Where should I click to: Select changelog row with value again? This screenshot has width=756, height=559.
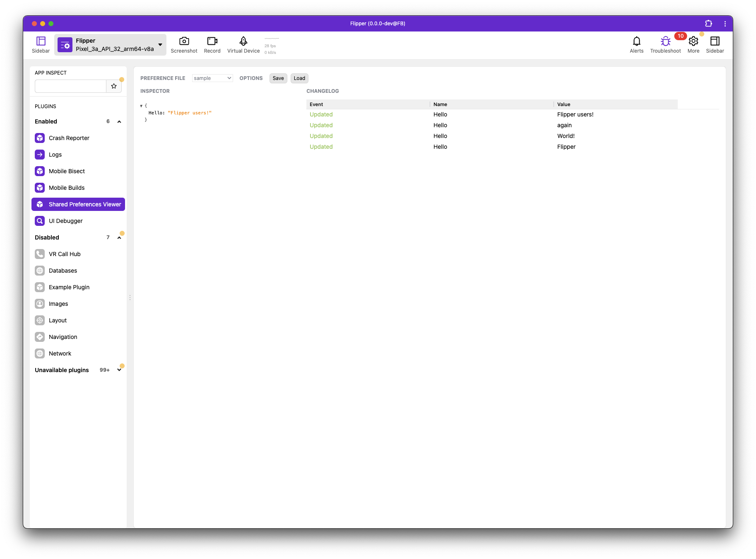492,125
